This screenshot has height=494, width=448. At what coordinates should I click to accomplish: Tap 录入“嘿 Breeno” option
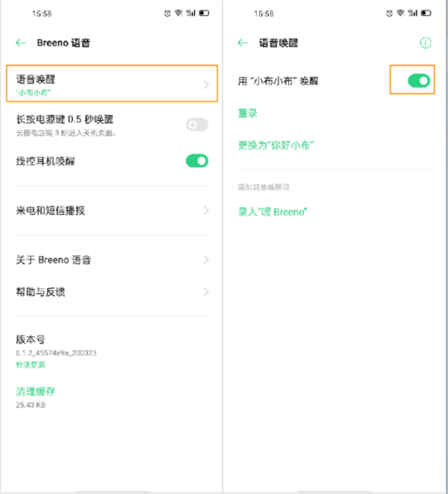[x=273, y=212]
